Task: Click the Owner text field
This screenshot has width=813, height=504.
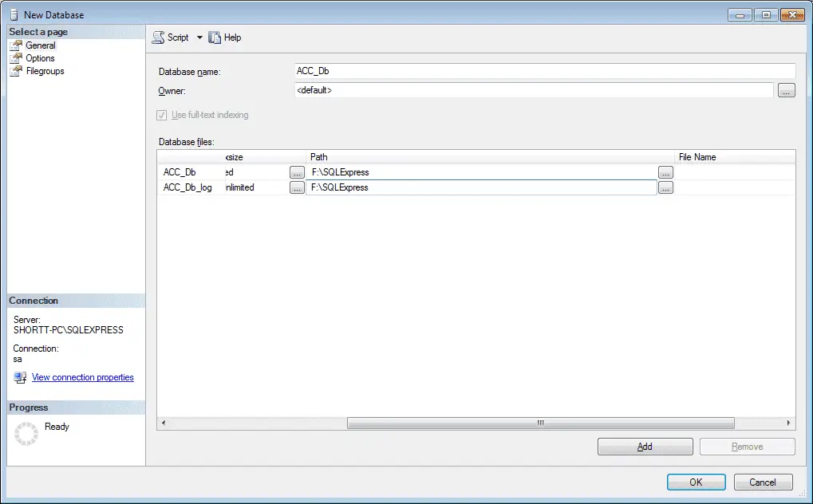Action: coord(534,90)
